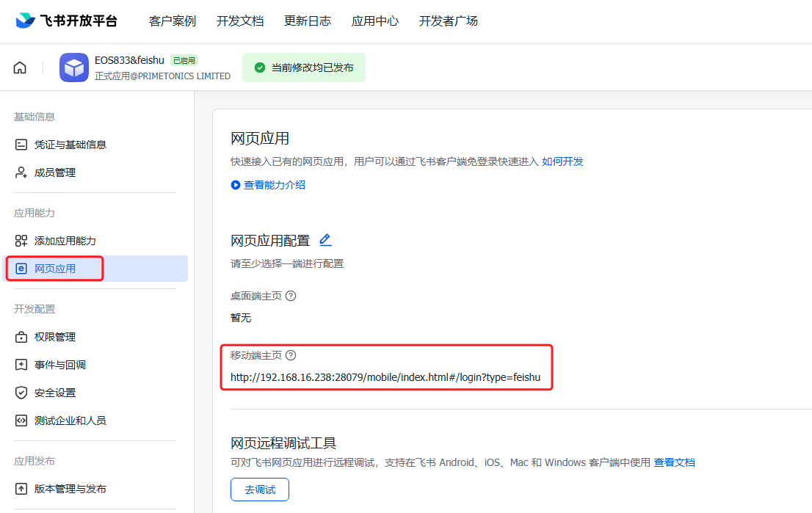This screenshot has width=812, height=513.
Task: Open 应用中心 in top navigation
Action: pos(375,21)
